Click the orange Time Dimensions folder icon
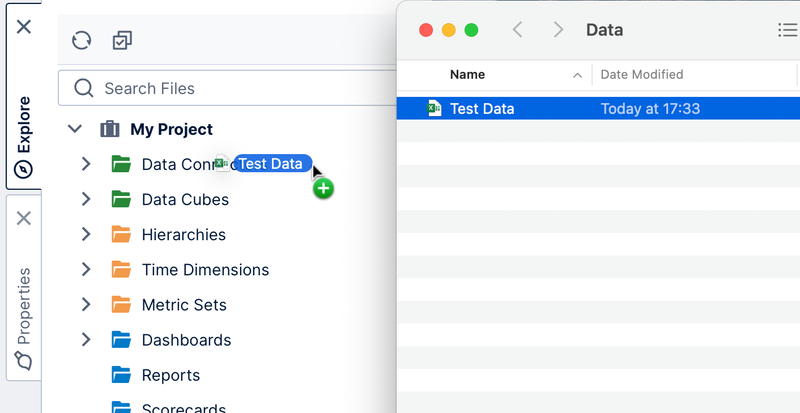Viewport: 800px width, 413px height. (121, 269)
